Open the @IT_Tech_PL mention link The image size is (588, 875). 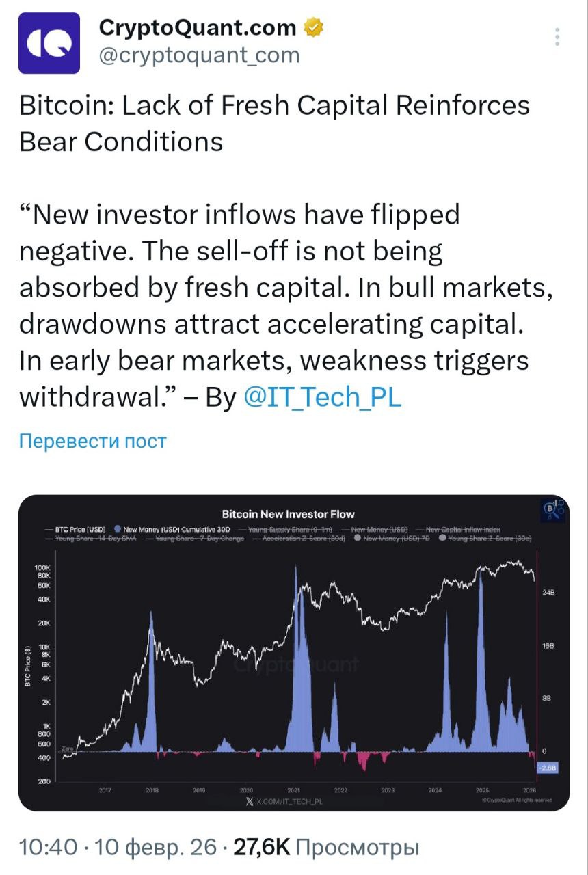point(322,397)
